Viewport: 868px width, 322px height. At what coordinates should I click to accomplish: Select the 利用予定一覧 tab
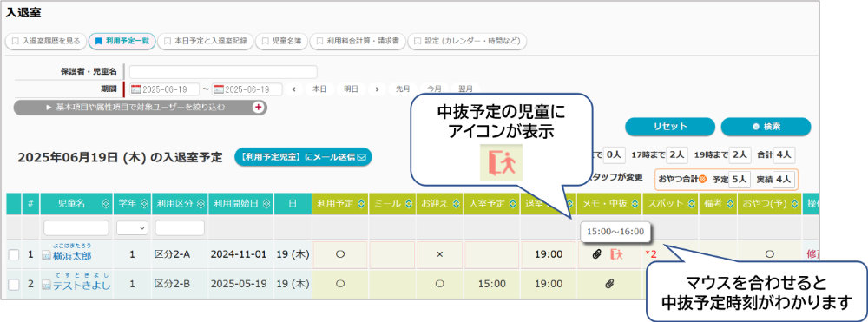122,41
